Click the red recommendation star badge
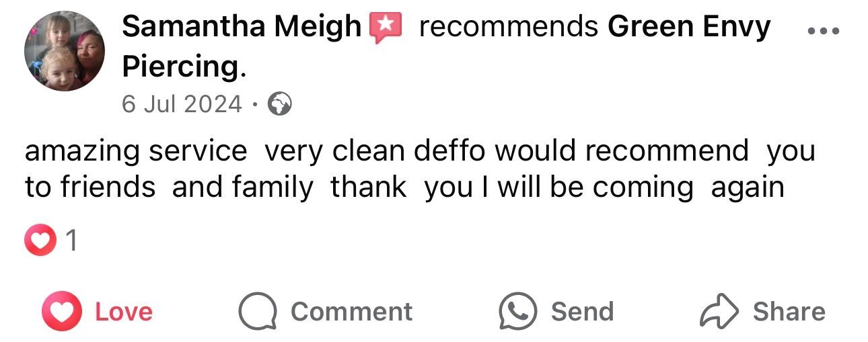Viewport: 868px width, 342px height. [x=386, y=28]
